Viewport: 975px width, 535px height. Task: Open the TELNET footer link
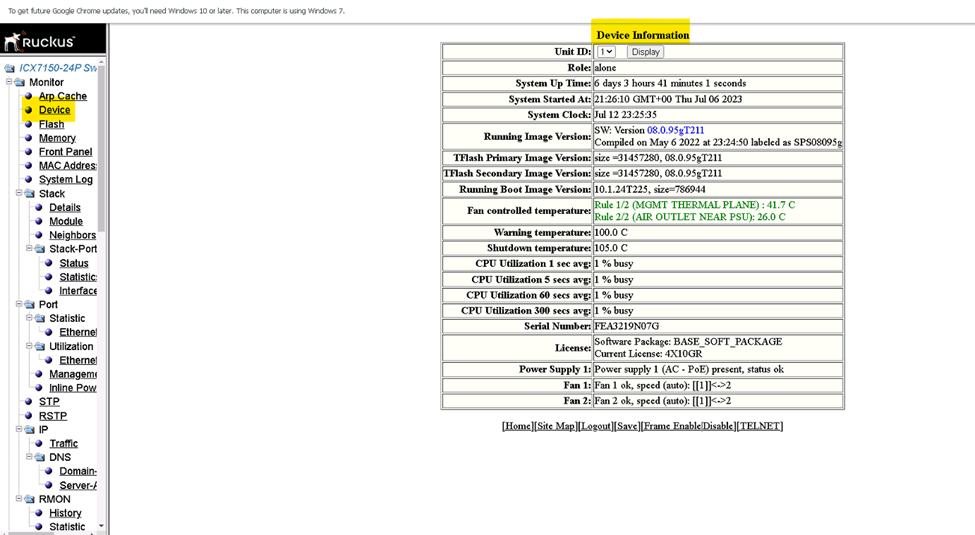click(760, 426)
